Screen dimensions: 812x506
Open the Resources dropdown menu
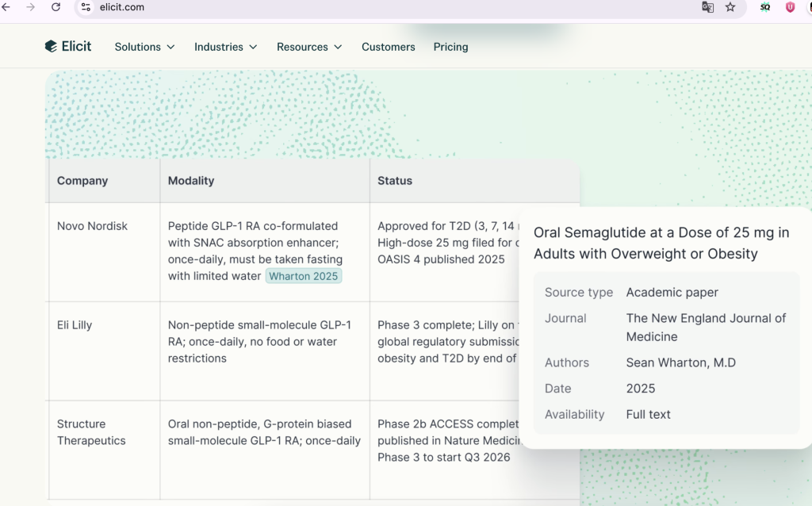[x=309, y=47]
